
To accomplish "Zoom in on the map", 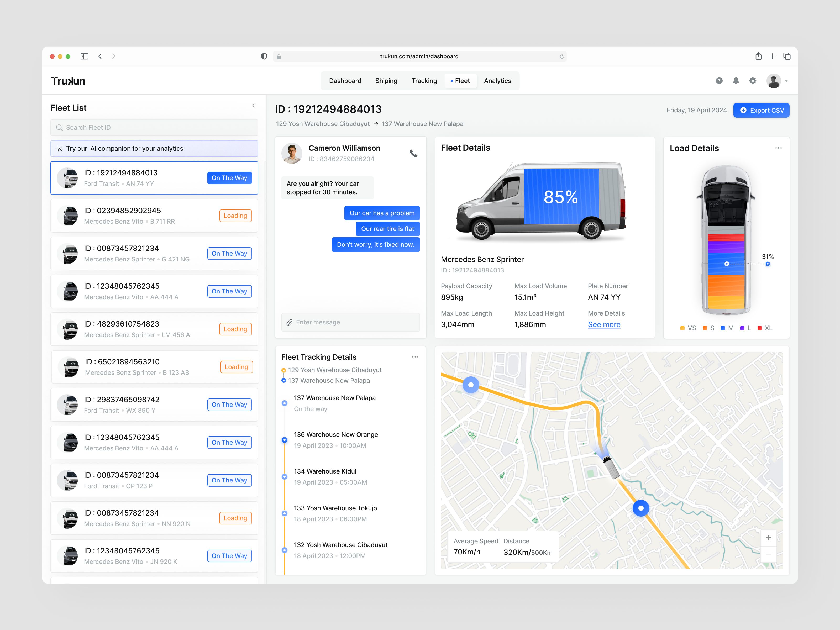I will (768, 537).
